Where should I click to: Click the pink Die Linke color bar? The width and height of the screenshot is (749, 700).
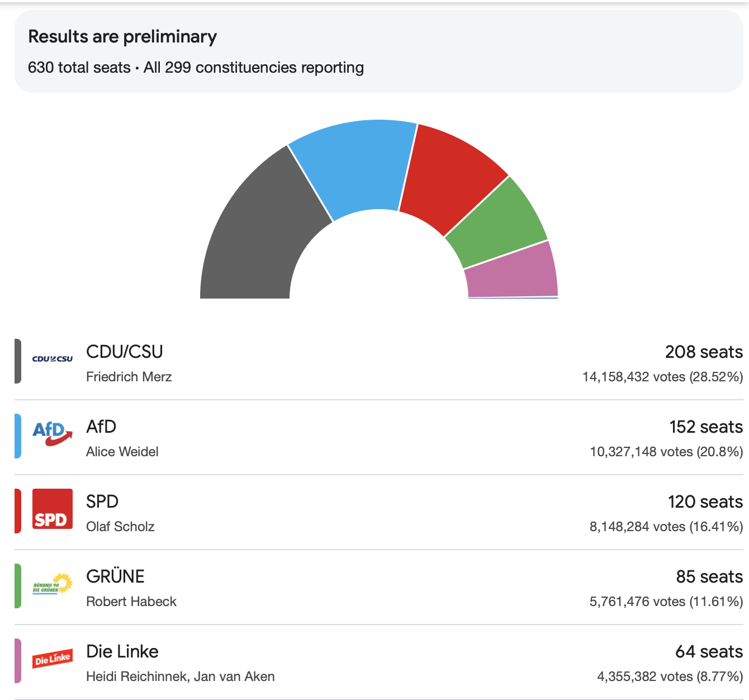[18, 661]
